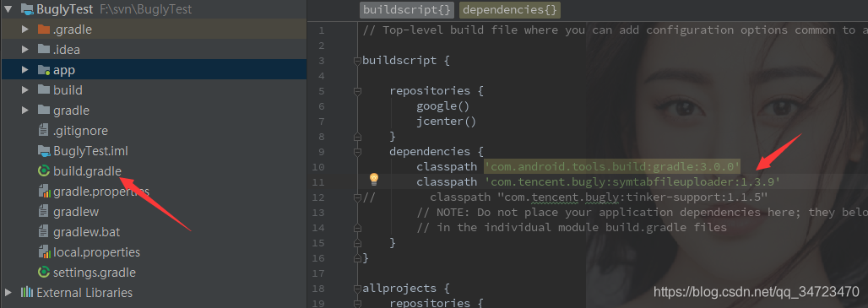Click line number 1 in gutter
Screen dimensions: 868x308
pyautogui.click(x=322, y=30)
